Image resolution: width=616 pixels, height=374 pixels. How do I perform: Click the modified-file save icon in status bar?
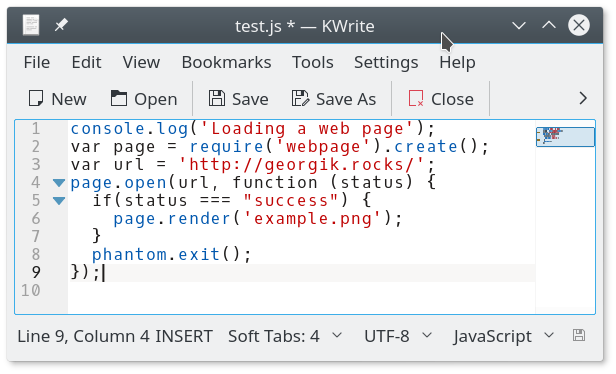(579, 336)
